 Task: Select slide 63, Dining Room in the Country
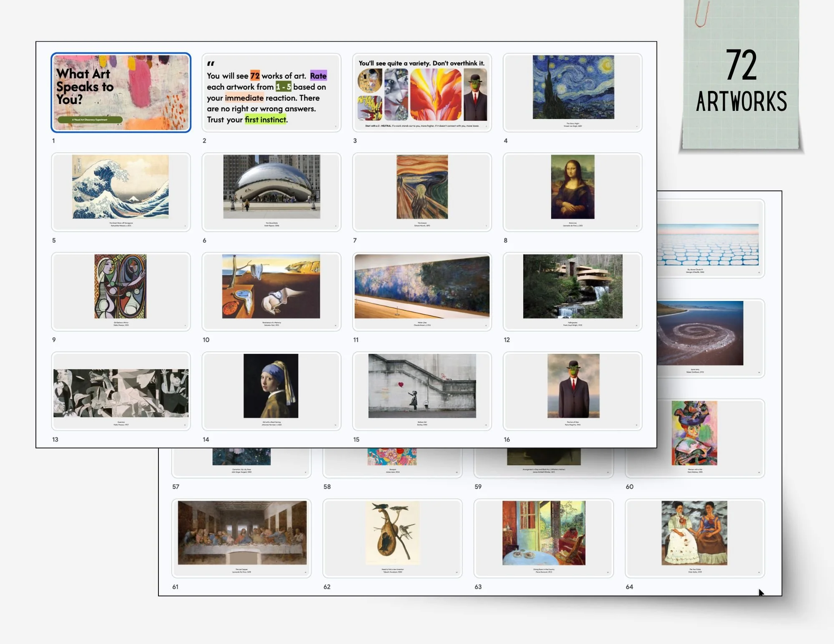click(x=544, y=538)
